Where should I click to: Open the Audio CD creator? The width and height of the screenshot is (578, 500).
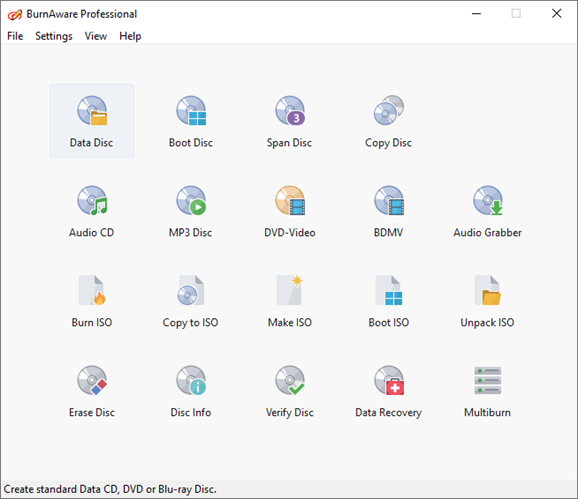(92, 211)
